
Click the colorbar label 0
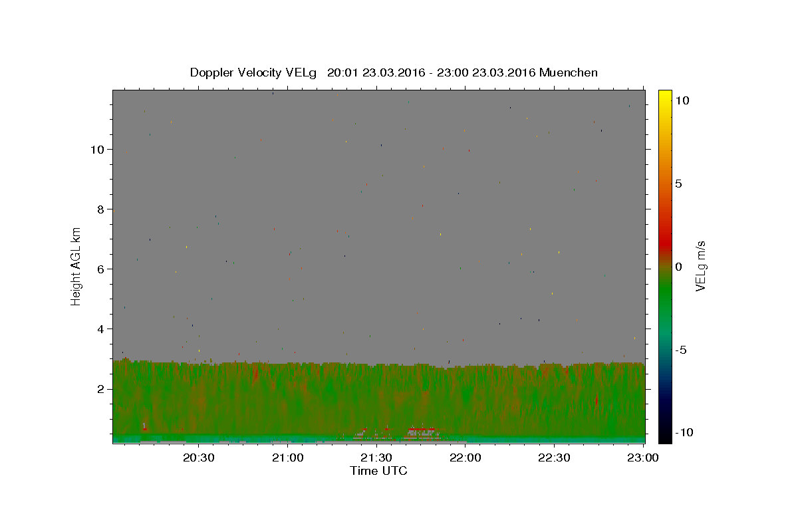point(678,267)
